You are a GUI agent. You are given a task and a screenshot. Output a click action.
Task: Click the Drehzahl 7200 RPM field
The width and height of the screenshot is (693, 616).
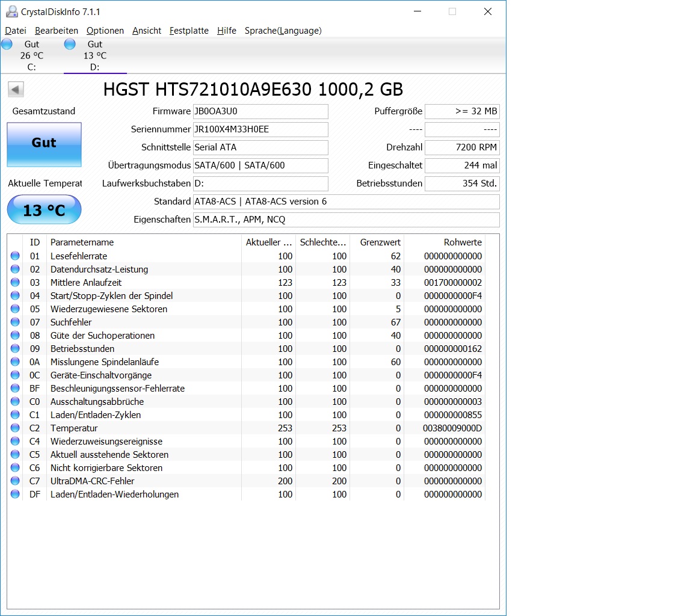pos(462,147)
